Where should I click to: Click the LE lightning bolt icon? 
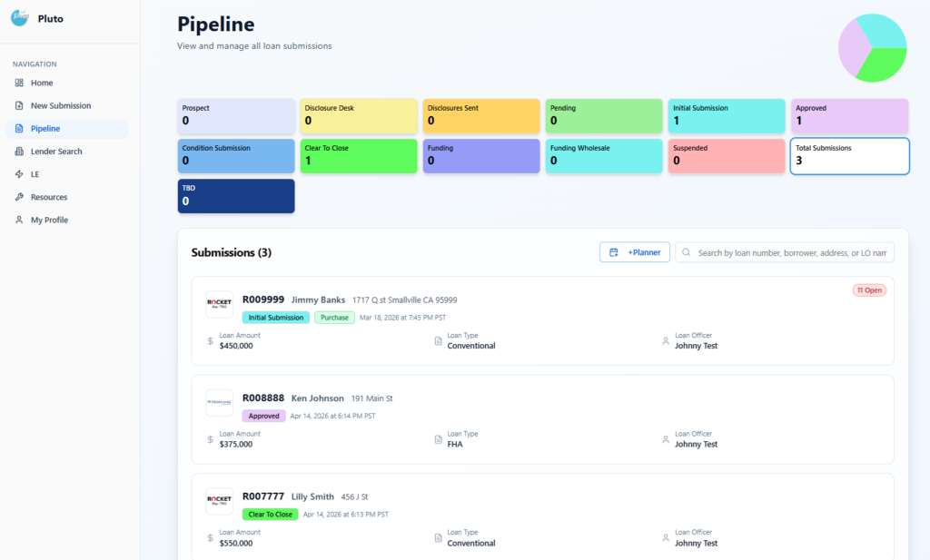(19, 174)
